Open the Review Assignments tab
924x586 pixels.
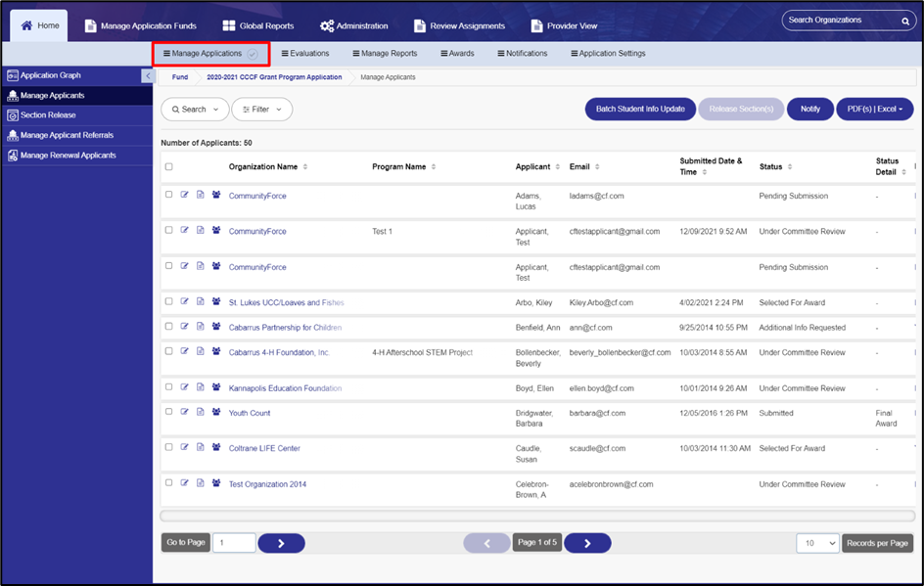(x=460, y=25)
